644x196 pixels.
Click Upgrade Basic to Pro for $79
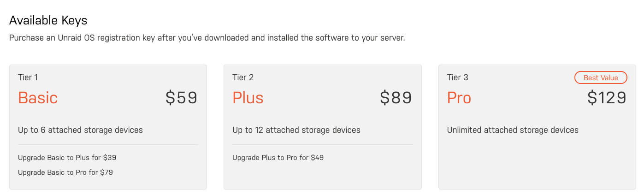point(65,172)
